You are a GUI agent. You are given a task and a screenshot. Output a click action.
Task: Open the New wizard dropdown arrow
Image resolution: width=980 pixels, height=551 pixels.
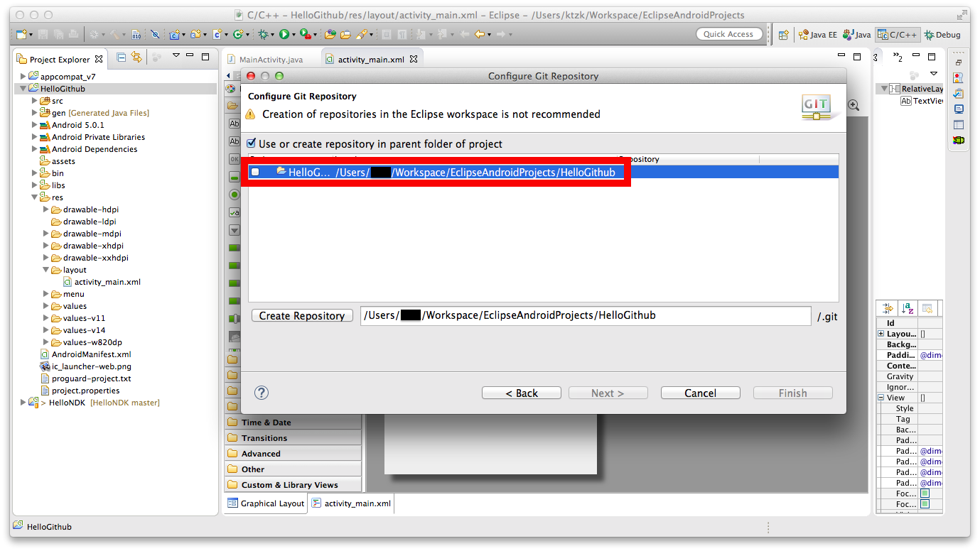tap(32, 34)
